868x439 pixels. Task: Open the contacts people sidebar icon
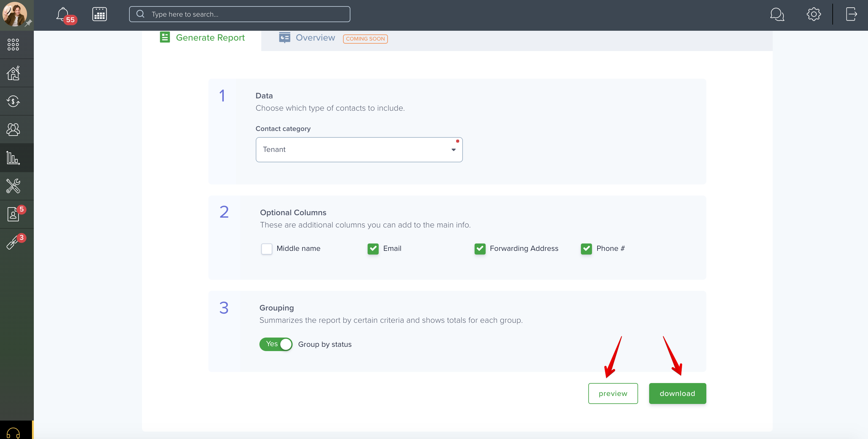pos(13,129)
